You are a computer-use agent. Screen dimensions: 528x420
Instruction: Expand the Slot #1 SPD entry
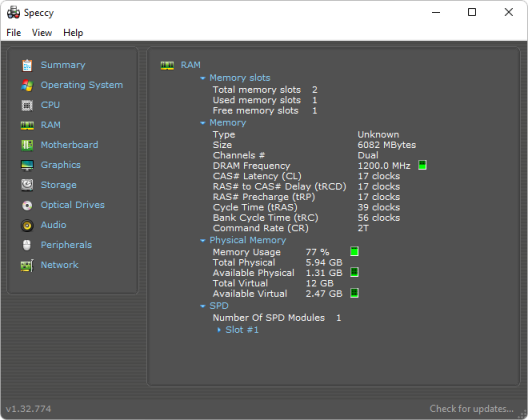(x=219, y=330)
